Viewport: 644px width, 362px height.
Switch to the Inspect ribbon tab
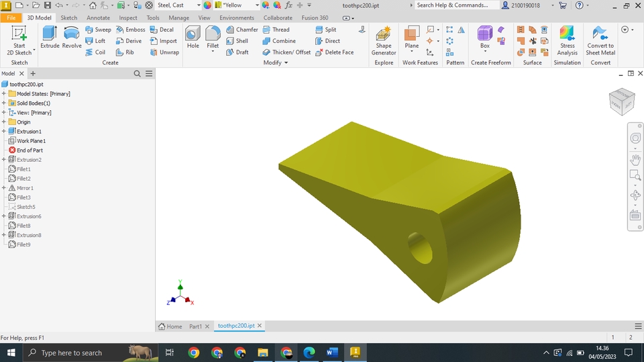pos(128,17)
